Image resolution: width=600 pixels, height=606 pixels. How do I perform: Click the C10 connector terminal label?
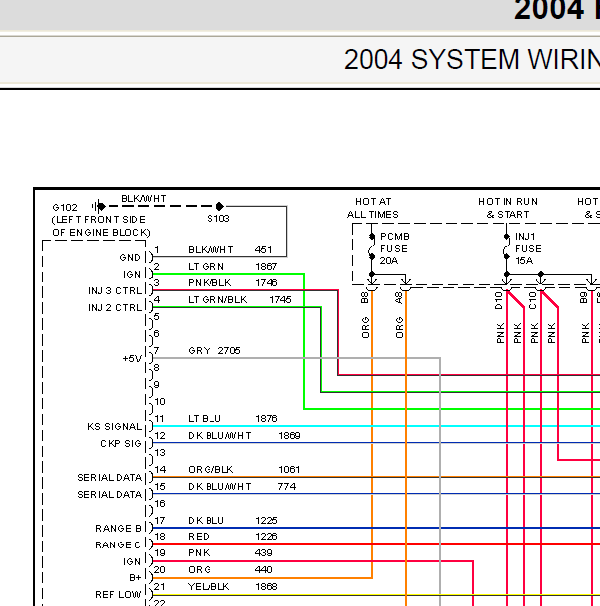(533, 300)
